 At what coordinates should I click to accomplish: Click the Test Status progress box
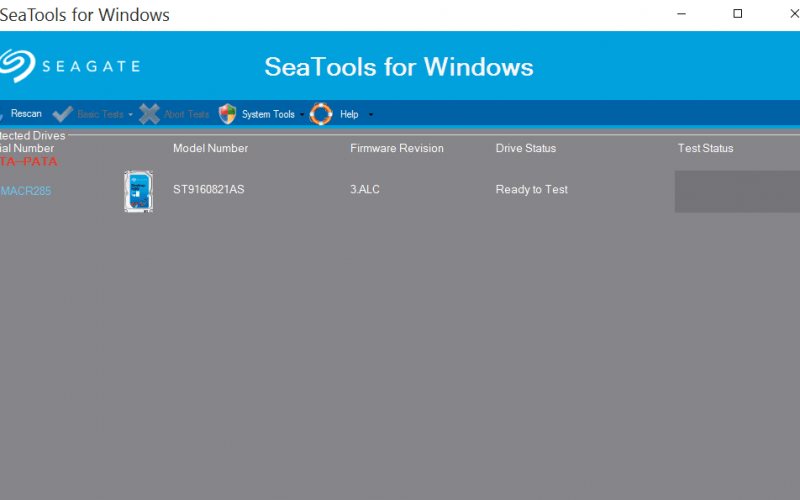pyautogui.click(x=737, y=191)
